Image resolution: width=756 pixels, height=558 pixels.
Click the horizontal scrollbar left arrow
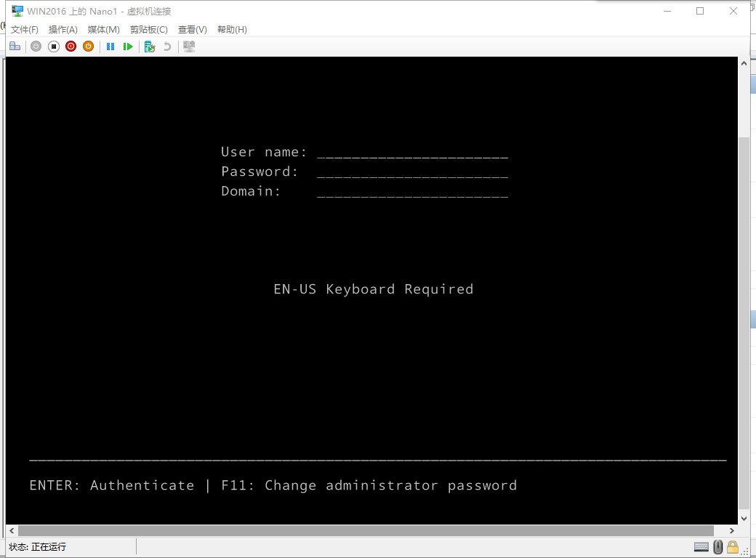[12, 530]
